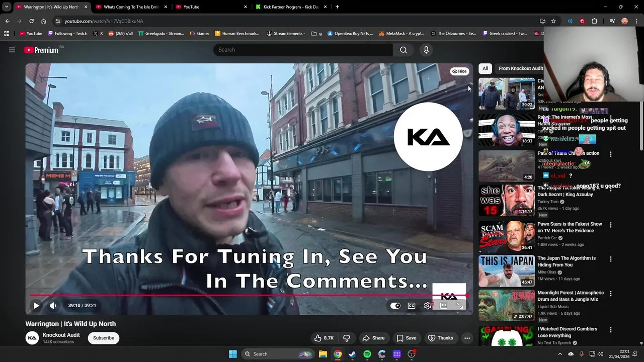Open a new browser tab
The image size is (644, 362).
tap(337, 7)
